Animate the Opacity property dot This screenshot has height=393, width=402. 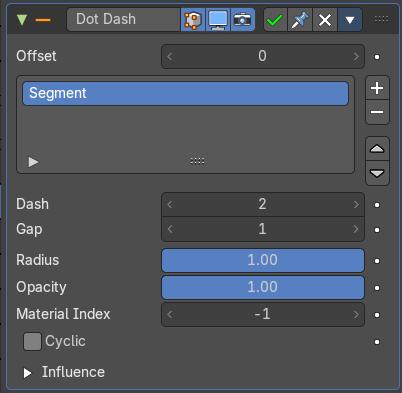pyautogui.click(x=377, y=288)
